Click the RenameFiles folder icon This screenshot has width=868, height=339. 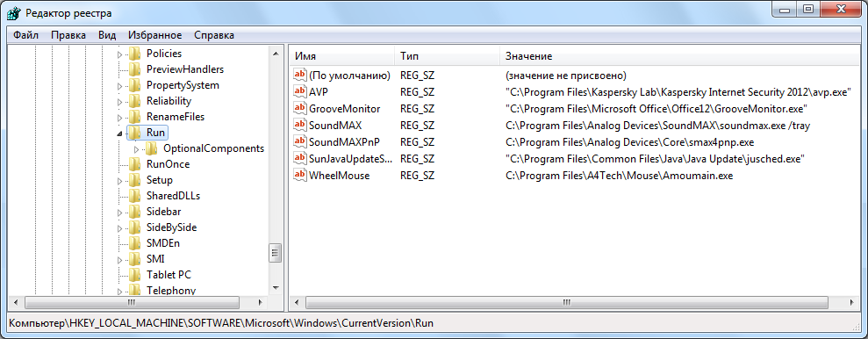click(134, 117)
